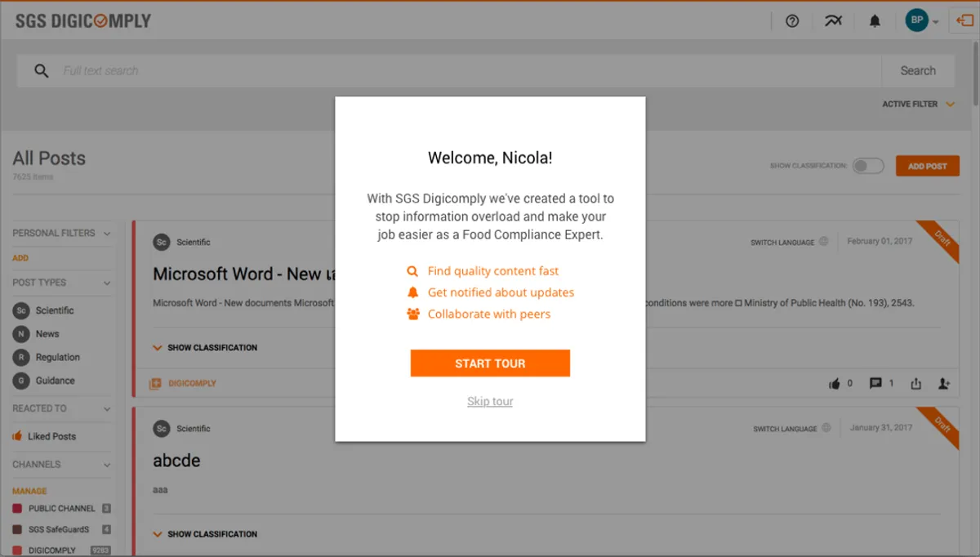Select the Liked Posts thumbs-up filter
This screenshot has width=980, height=557.
[17, 436]
